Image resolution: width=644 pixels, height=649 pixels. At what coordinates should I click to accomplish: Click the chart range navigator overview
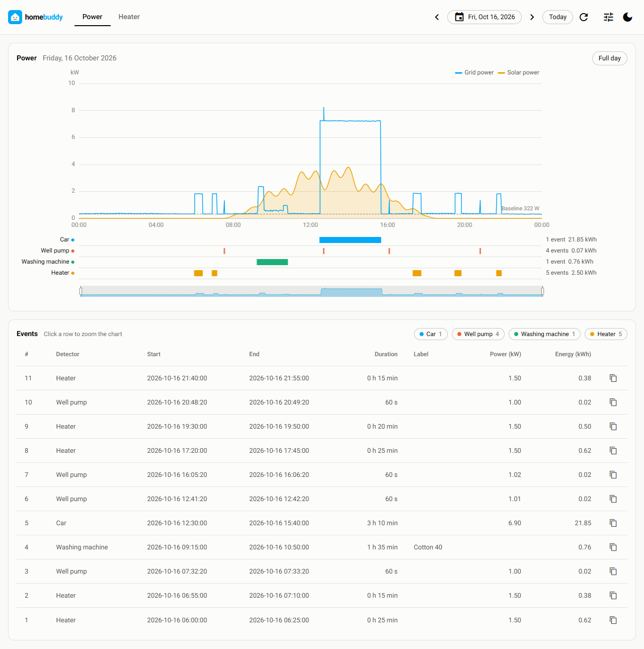point(311,291)
